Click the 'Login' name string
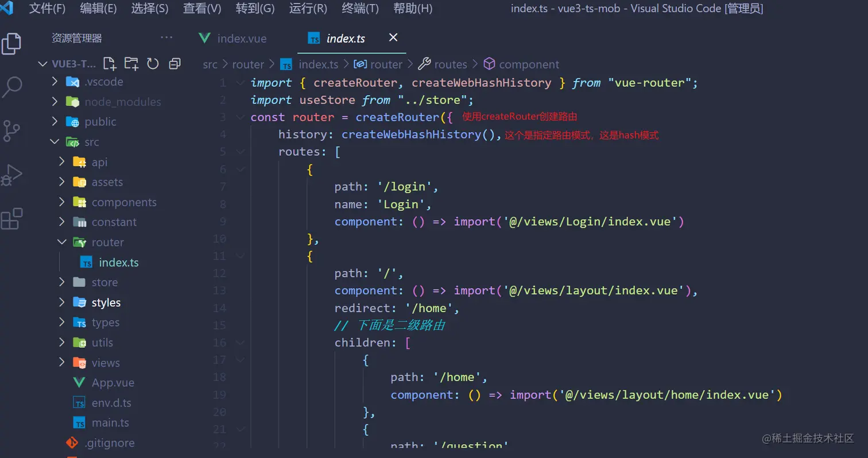 click(x=401, y=204)
